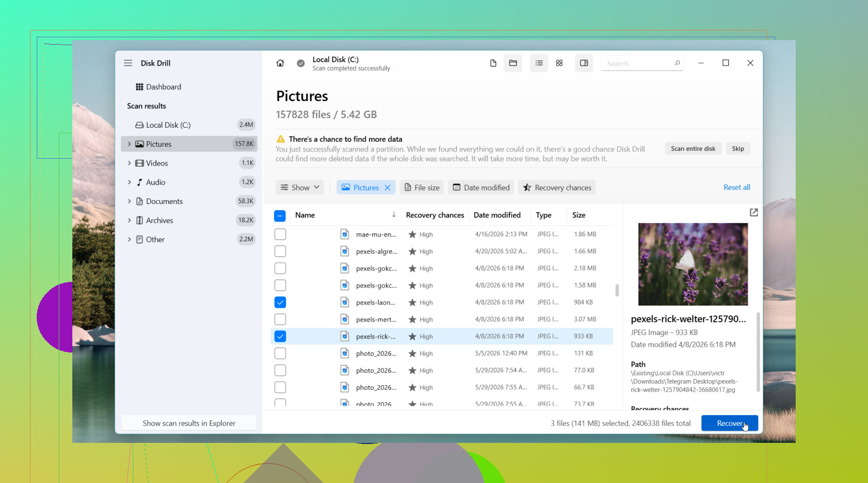Click the file icon of pexels-laon... row
868x483 pixels.
coord(345,302)
